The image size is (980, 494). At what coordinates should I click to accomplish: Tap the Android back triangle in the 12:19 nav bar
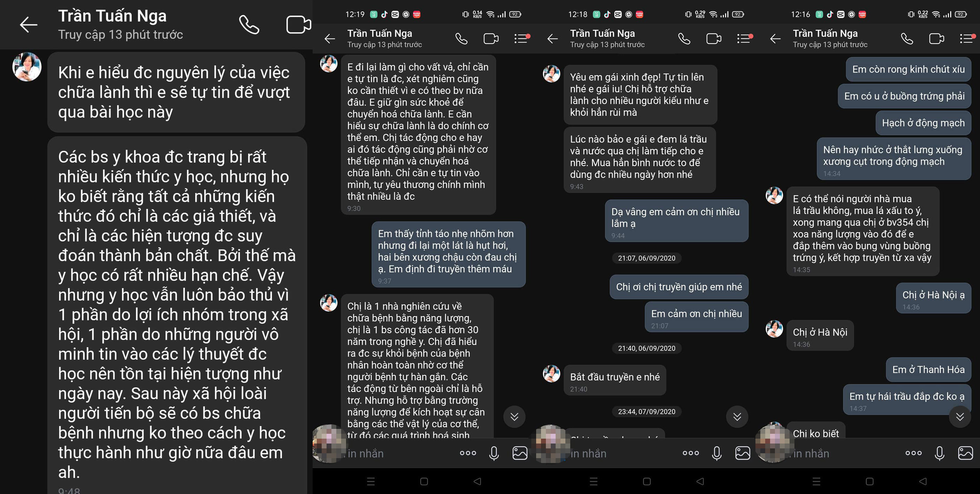[x=477, y=481]
